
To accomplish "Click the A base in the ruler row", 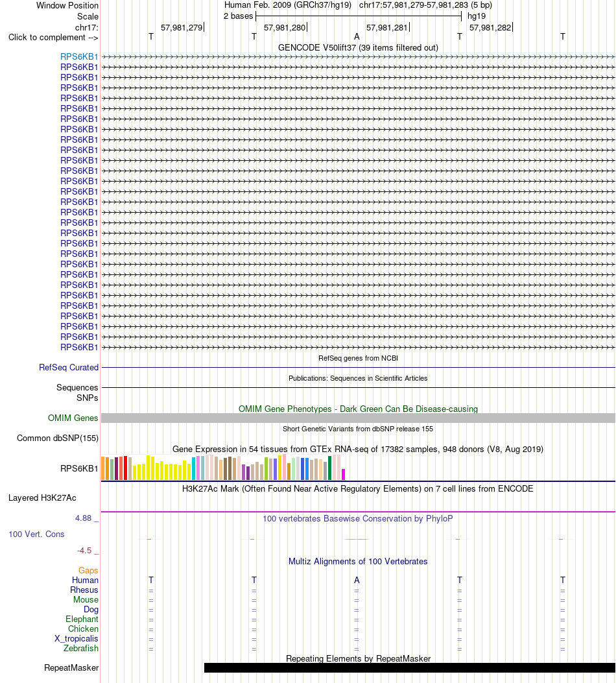I will [357, 36].
